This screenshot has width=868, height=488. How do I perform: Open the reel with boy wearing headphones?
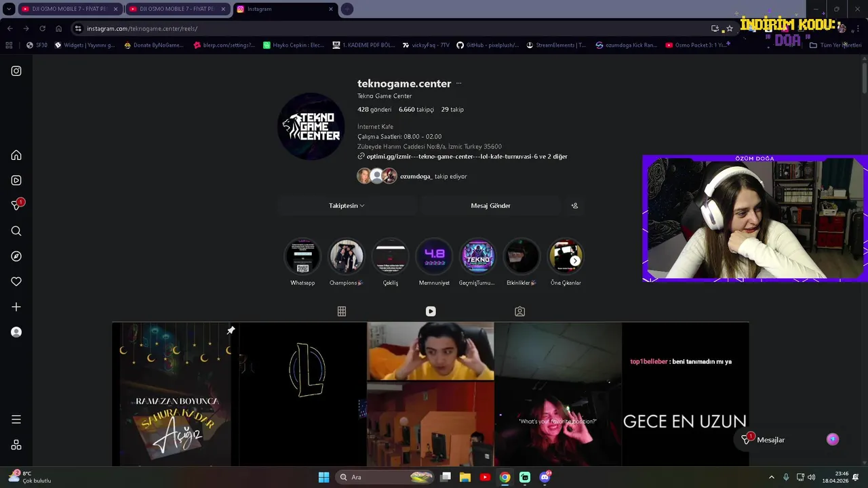pyautogui.click(x=431, y=394)
